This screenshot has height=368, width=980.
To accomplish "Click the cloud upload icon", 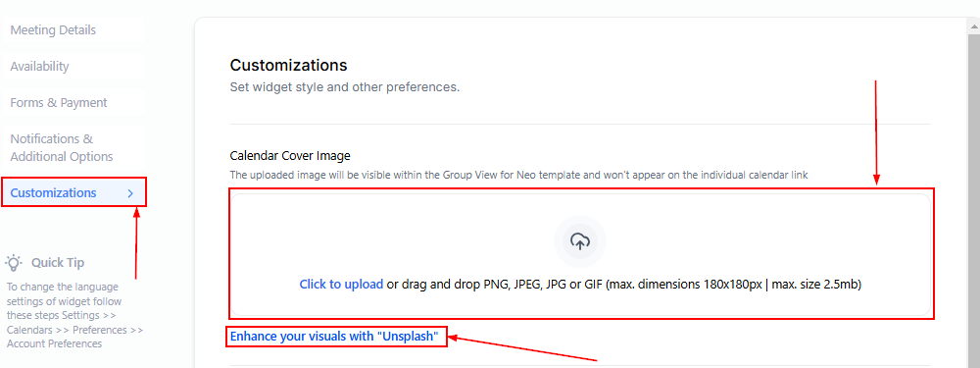I will (x=580, y=241).
